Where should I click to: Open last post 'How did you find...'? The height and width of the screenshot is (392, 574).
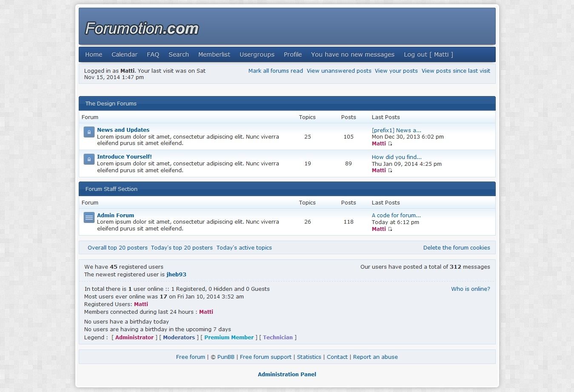point(397,157)
